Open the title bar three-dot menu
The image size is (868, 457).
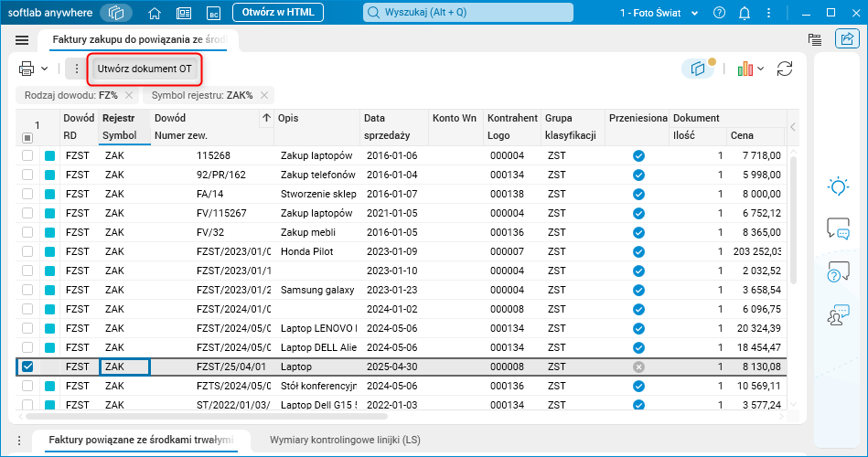click(768, 13)
